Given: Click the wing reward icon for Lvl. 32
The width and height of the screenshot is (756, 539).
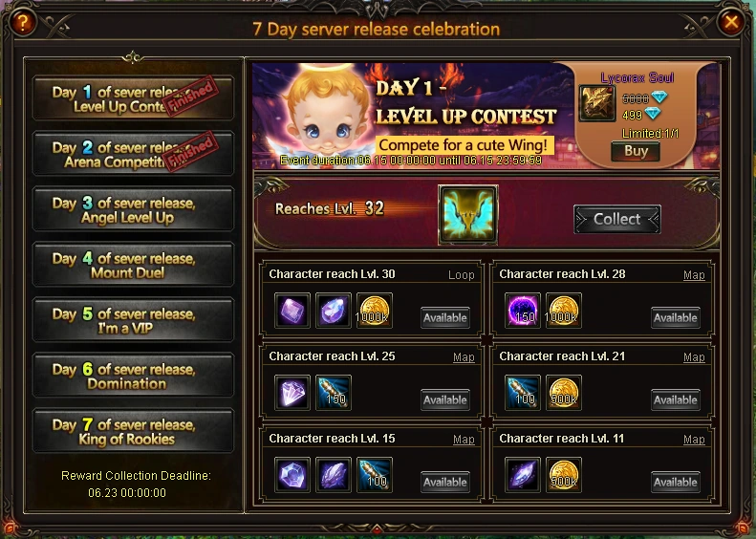Looking at the screenshot, I should point(467,214).
